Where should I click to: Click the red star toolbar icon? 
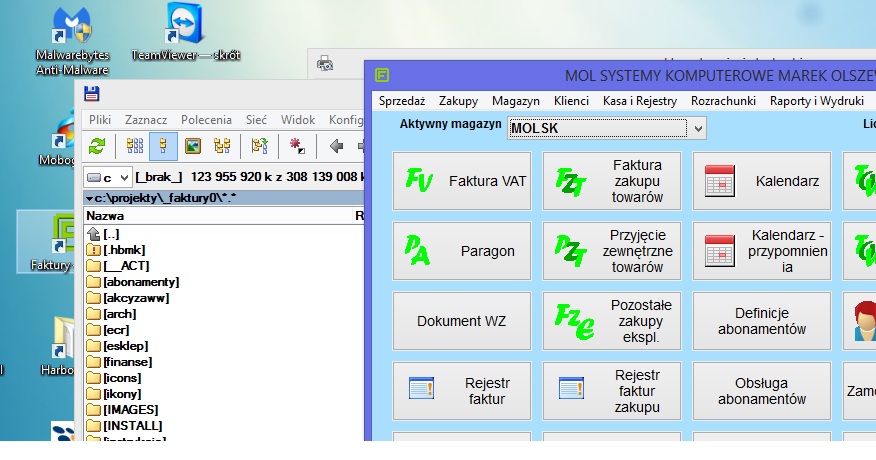click(x=297, y=146)
